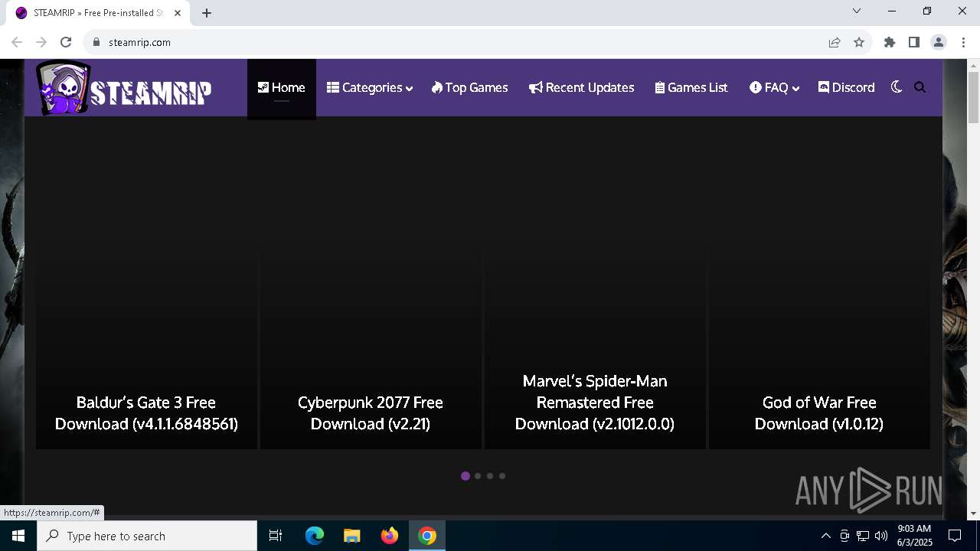
Task: Open a new browser tab
Action: (207, 13)
